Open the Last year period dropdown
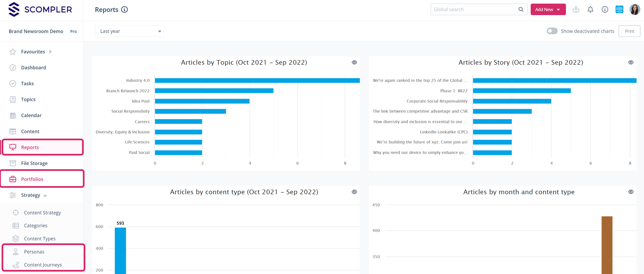Viewport: 644px width, 274px height. click(129, 31)
